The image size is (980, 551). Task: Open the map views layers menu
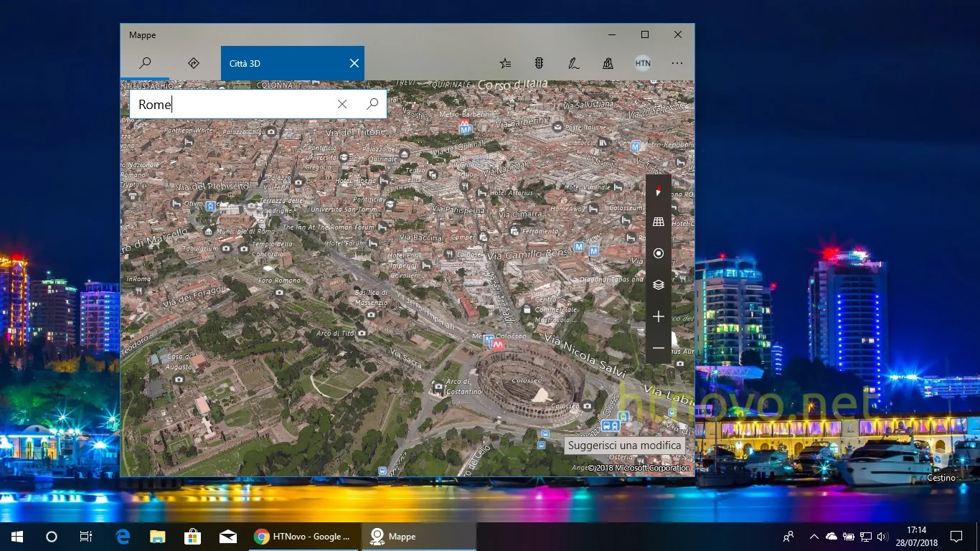click(659, 285)
